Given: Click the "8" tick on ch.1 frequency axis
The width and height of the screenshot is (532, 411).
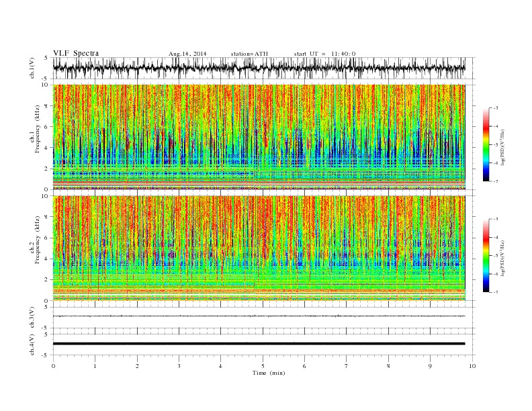Looking at the screenshot, I should [x=47, y=106].
